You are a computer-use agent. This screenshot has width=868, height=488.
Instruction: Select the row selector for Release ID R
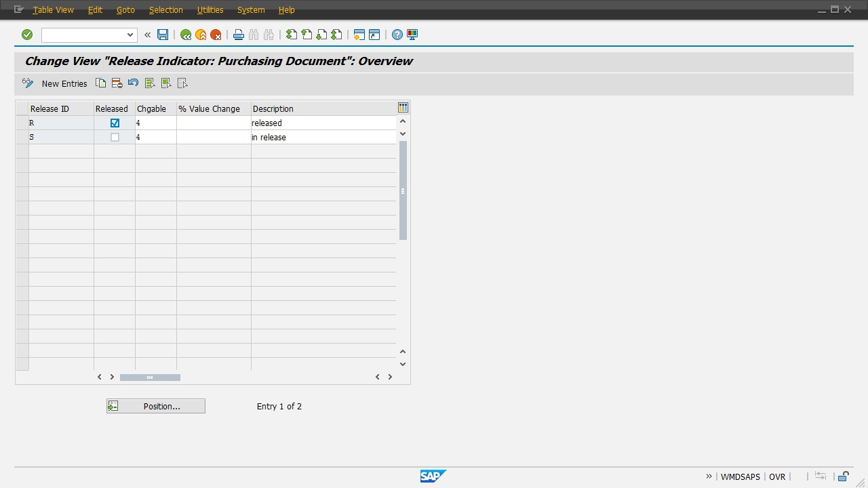pyautogui.click(x=22, y=123)
